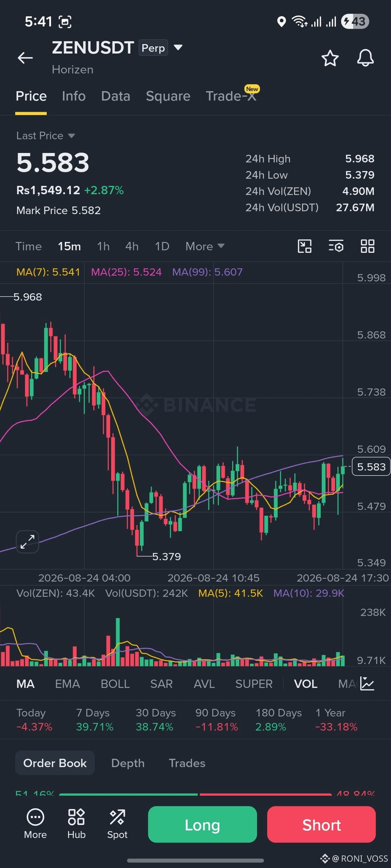Open price alert bell icon
This screenshot has height=868, width=391.
[365, 58]
